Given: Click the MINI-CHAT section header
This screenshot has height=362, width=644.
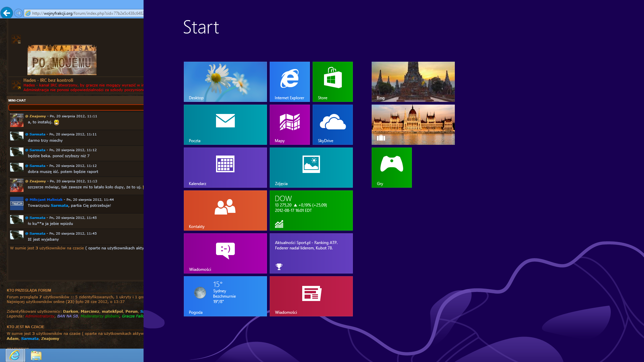Looking at the screenshot, I should [x=17, y=101].
